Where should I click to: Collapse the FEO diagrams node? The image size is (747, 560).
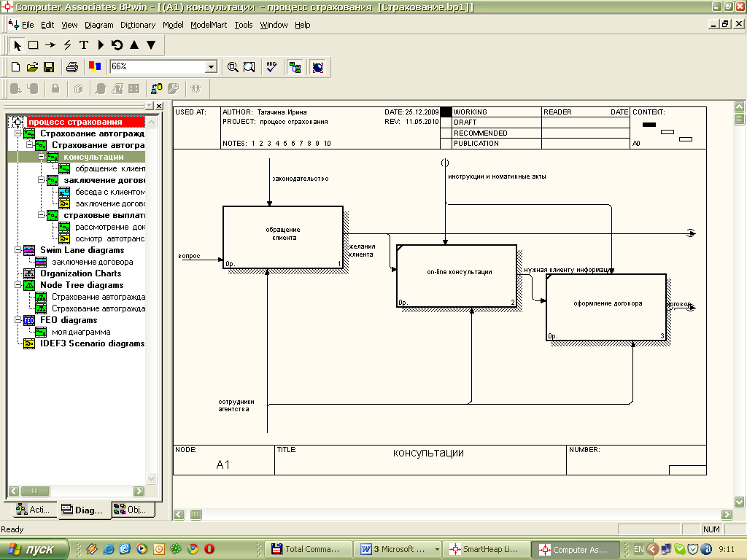pyautogui.click(x=18, y=320)
